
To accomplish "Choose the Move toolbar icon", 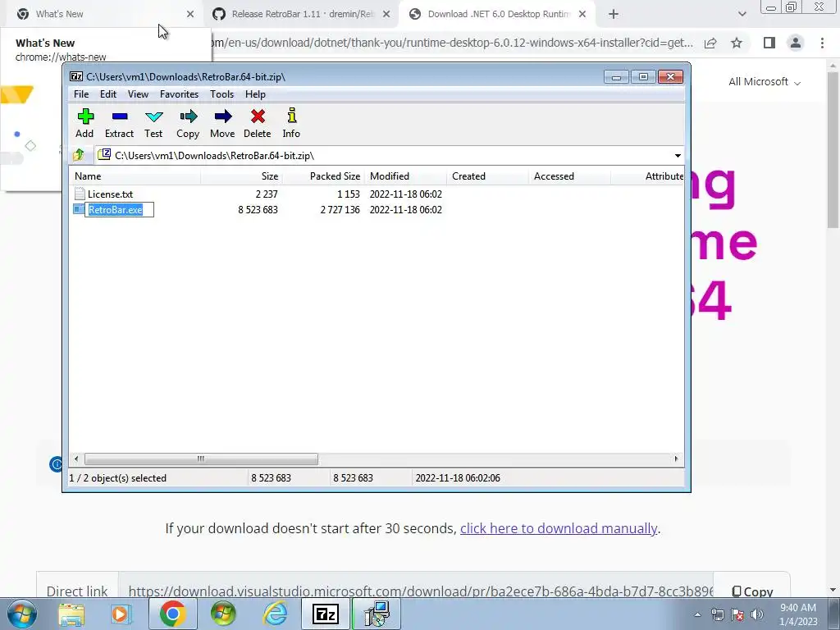I will pyautogui.click(x=222, y=123).
